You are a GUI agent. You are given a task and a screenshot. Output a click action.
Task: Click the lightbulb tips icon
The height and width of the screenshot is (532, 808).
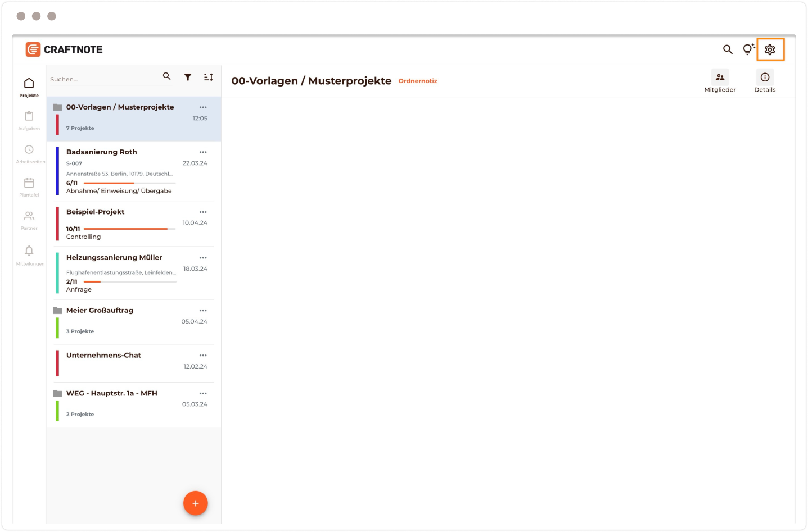coord(748,49)
